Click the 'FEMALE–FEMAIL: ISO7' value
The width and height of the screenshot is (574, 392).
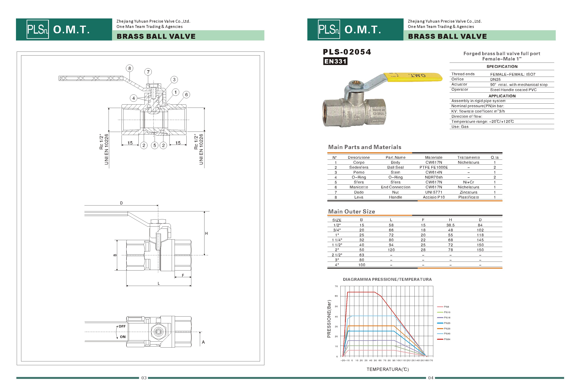513,74
